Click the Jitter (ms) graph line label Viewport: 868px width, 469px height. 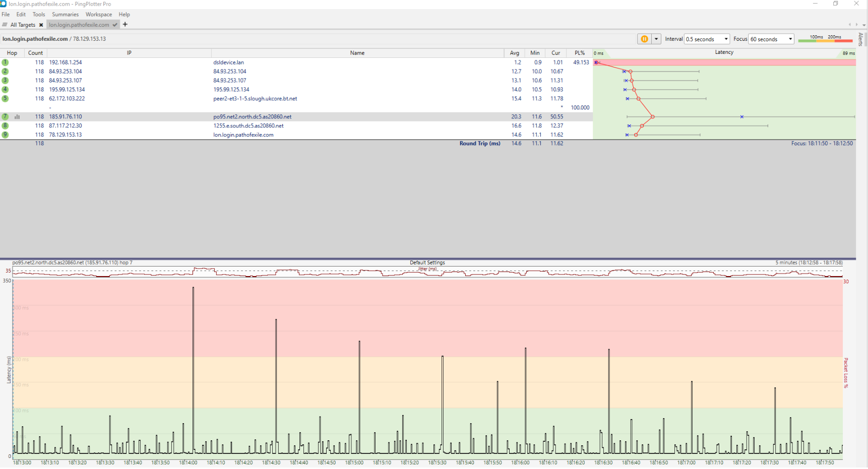[427, 269]
